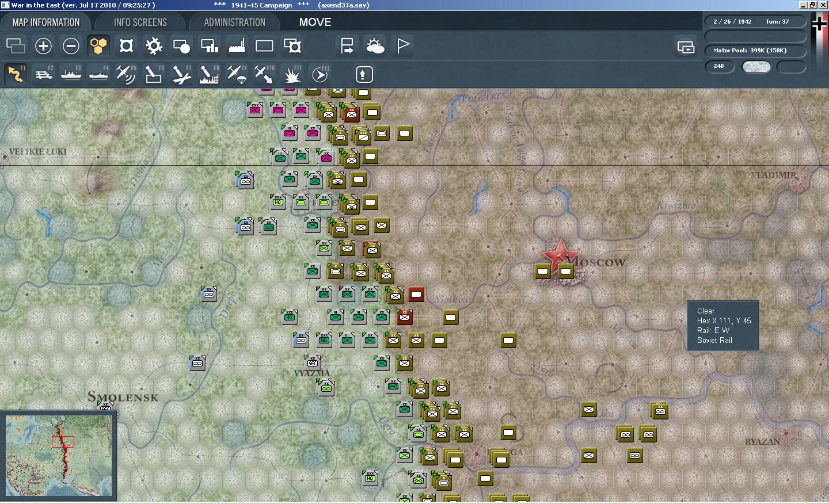Click the flag with arrow icon
The image size is (829, 504).
coord(347,45)
